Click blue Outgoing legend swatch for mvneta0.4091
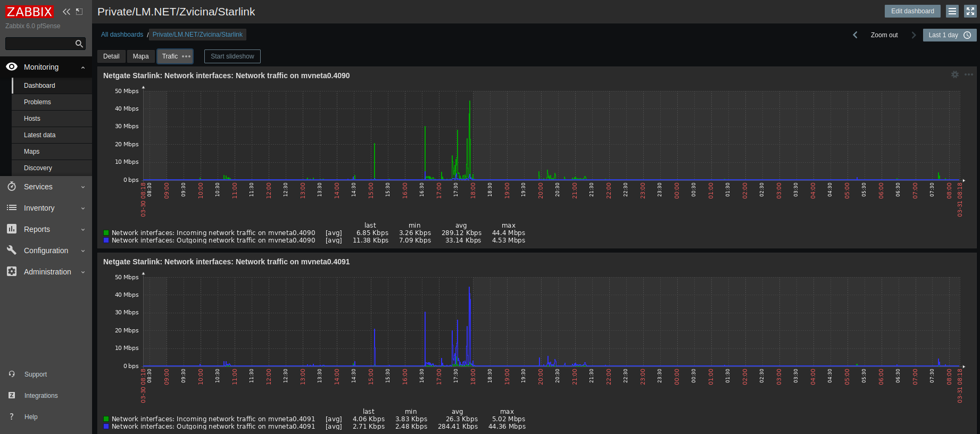The height and width of the screenshot is (434, 980). [x=106, y=427]
